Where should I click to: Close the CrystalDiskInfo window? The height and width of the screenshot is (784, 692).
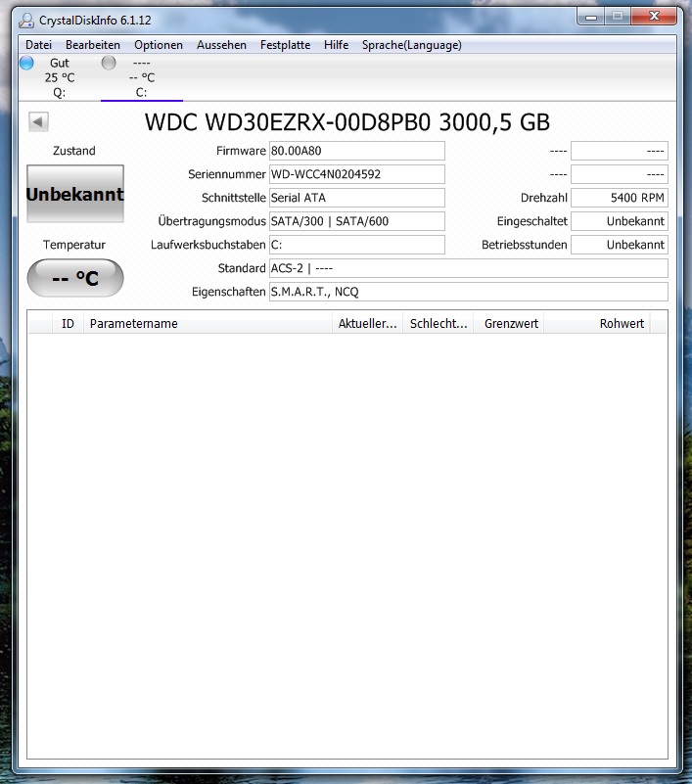pyautogui.click(x=654, y=17)
